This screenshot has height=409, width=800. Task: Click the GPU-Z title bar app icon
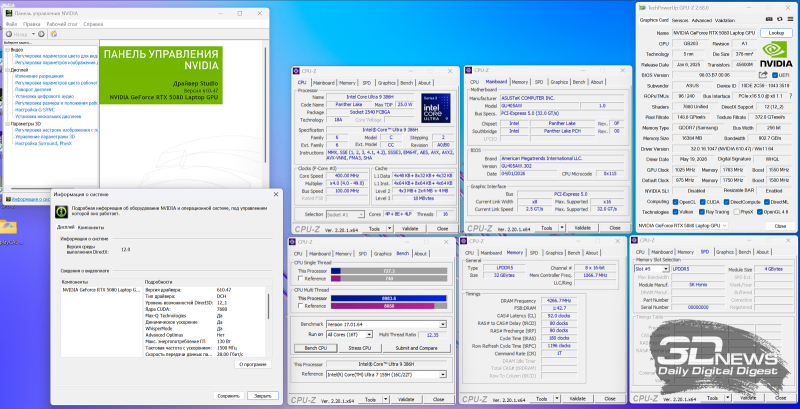[642, 8]
